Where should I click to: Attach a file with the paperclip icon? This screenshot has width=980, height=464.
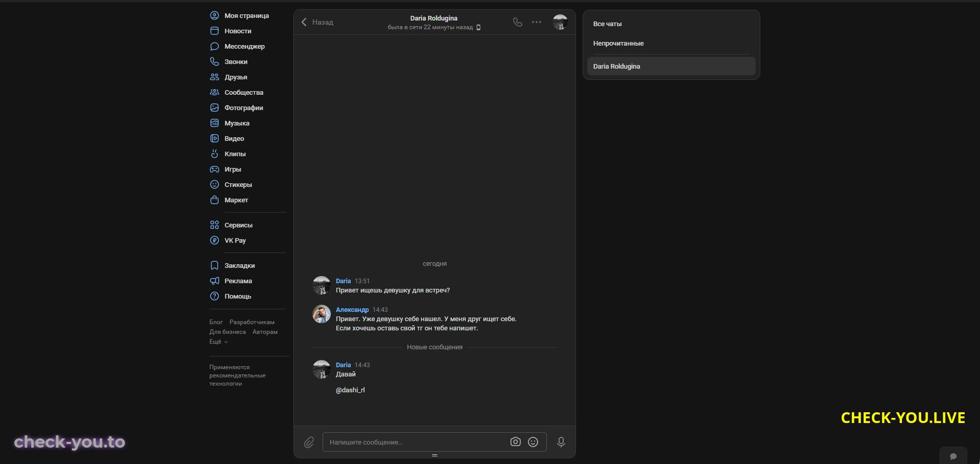pyautogui.click(x=309, y=442)
